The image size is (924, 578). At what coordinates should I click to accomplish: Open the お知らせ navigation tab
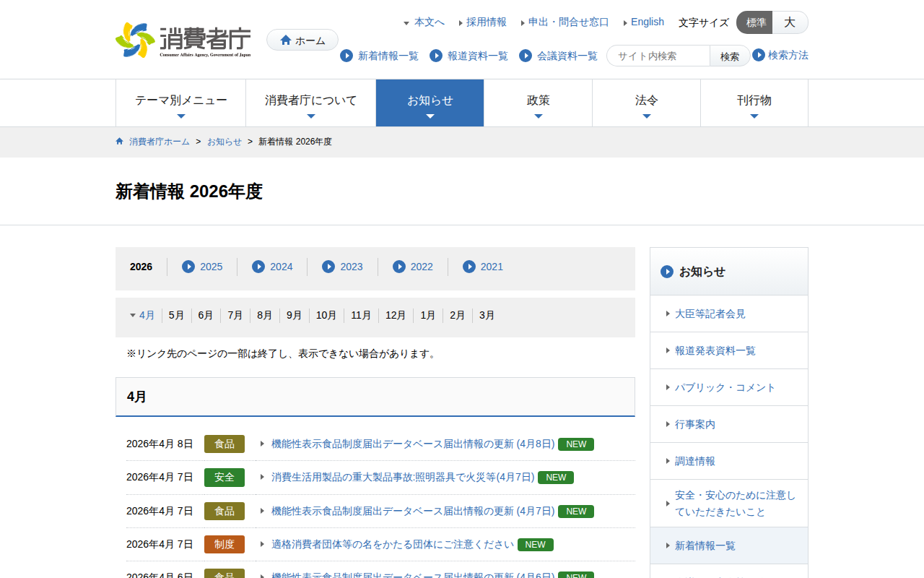point(430,103)
